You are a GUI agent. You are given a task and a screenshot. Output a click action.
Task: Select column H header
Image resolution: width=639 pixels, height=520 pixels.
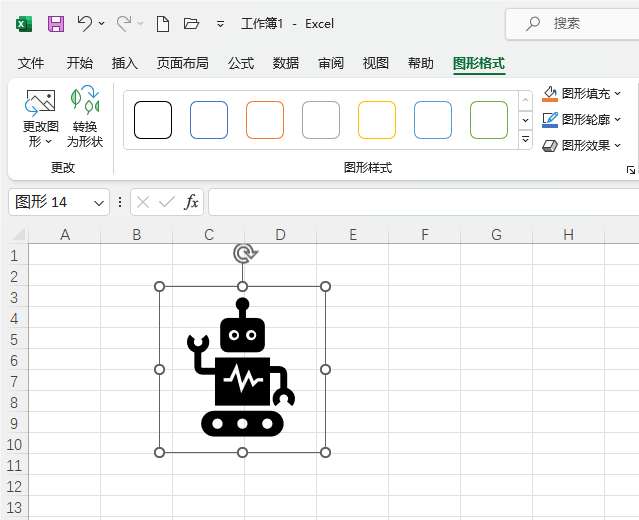click(x=568, y=235)
